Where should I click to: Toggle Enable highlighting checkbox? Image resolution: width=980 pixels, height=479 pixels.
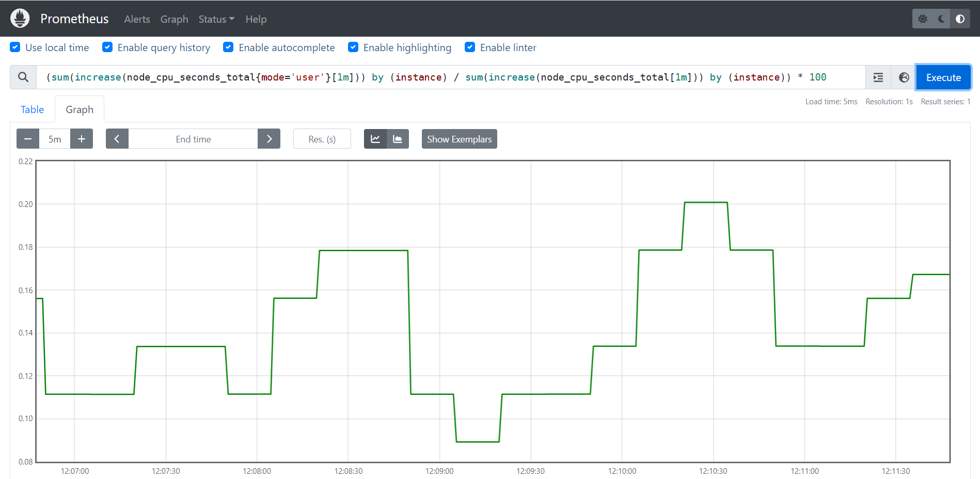(353, 47)
